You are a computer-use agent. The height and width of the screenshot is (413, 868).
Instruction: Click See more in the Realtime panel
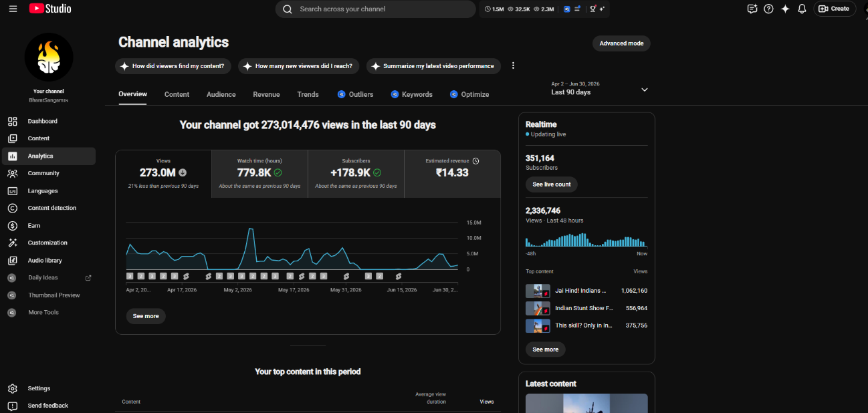coord(546,350)
